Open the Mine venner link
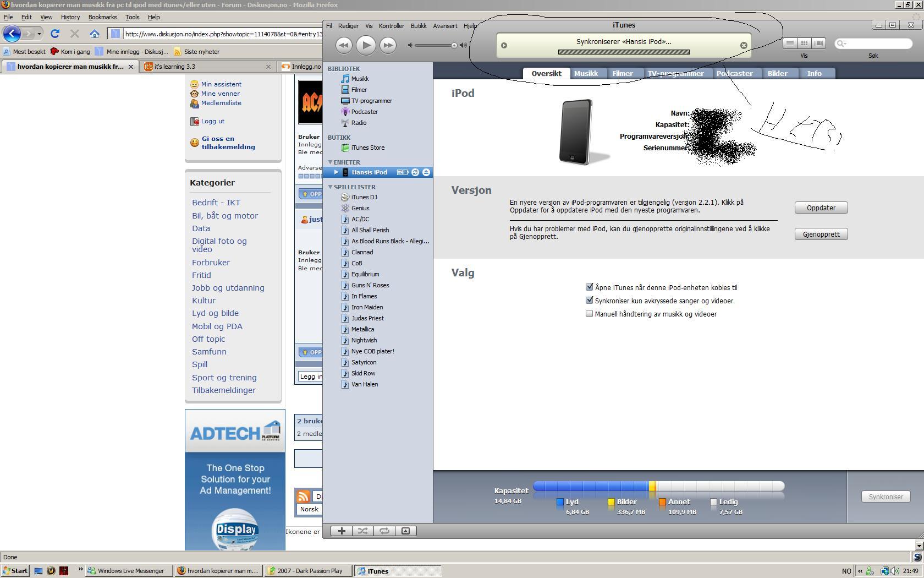The width and height of the screenshot is (924, 578). point(220,94)
